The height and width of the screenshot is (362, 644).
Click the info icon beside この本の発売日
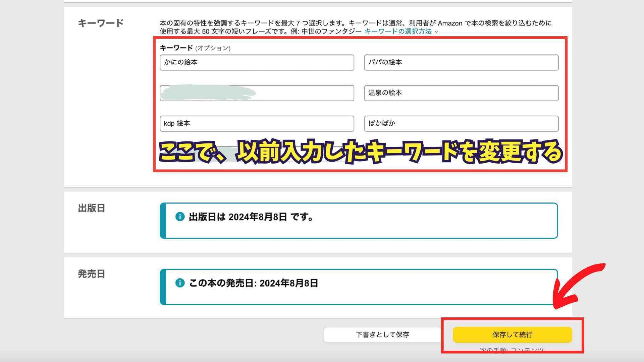tap(180, 283)
